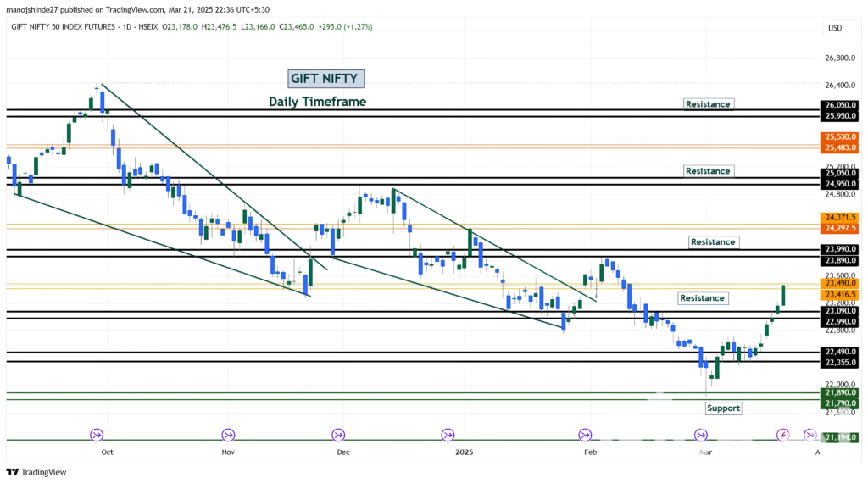Click the Oct label on time axis
This screenshot has height=483, width=868.
click(x=107, y=452)
